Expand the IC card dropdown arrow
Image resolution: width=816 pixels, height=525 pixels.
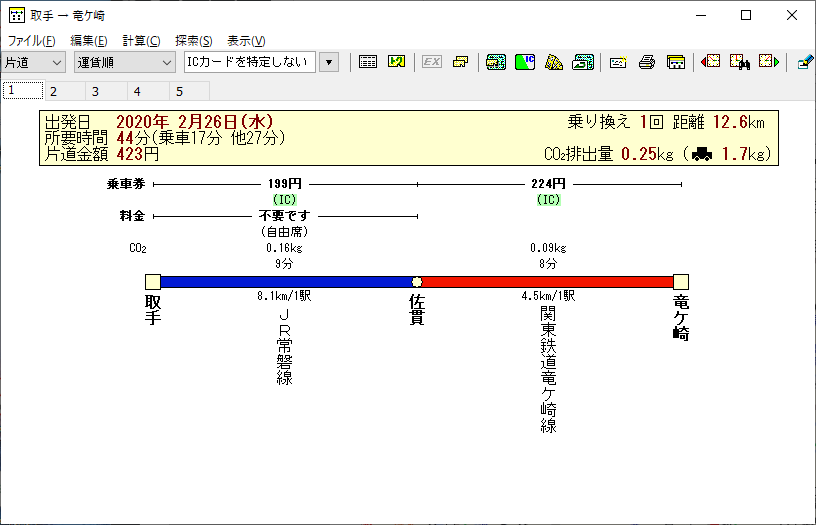point(329,62)
